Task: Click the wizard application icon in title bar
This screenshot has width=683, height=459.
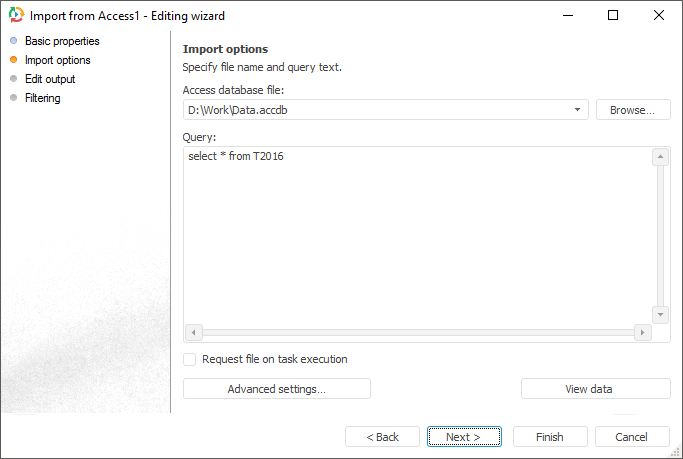Action: (16, 16)
